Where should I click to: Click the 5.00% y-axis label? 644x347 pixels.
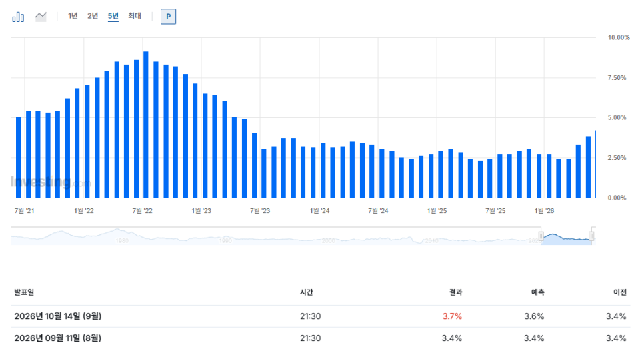pos(617,117)
